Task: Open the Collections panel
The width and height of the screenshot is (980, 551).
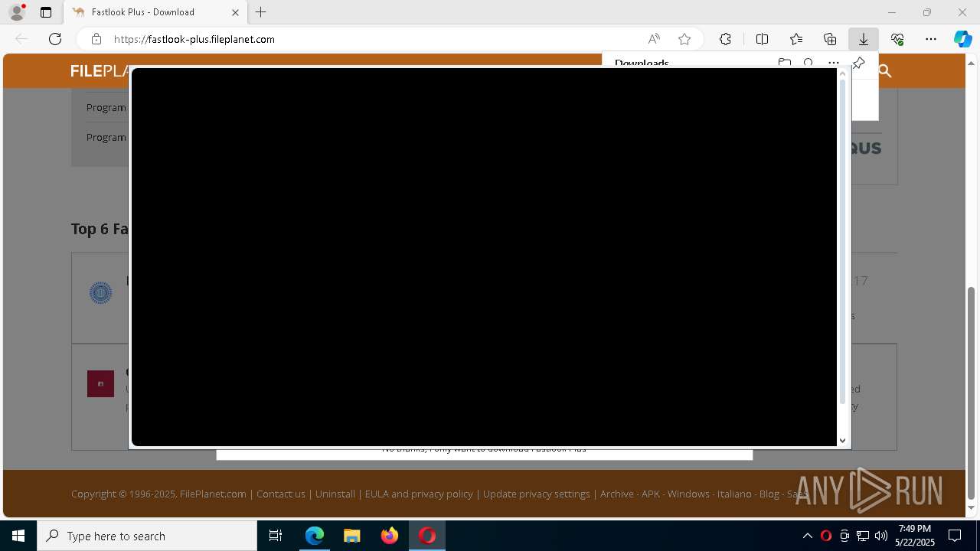Action: coord(830,39)
